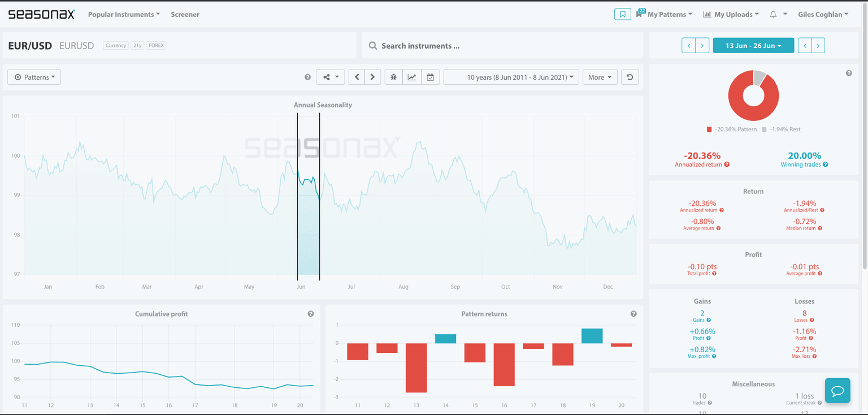The width and height of the screenshot is (868, 415).
Task: Go to the Screener page
Action: click(185, 14)
